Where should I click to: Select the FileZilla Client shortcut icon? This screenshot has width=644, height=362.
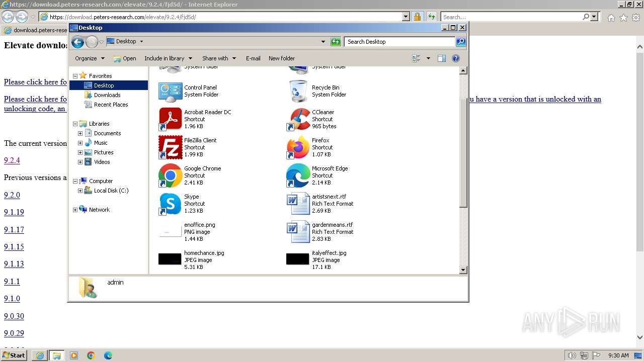click(x=170, y=147)
